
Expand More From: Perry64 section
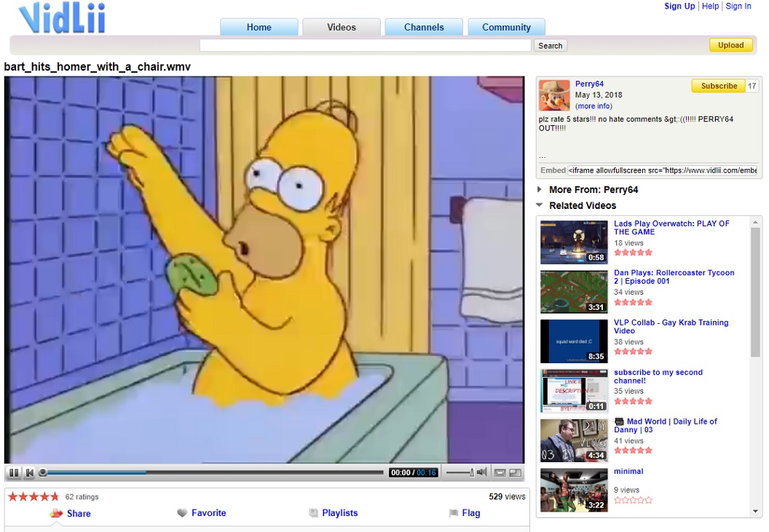coord(540,189)
